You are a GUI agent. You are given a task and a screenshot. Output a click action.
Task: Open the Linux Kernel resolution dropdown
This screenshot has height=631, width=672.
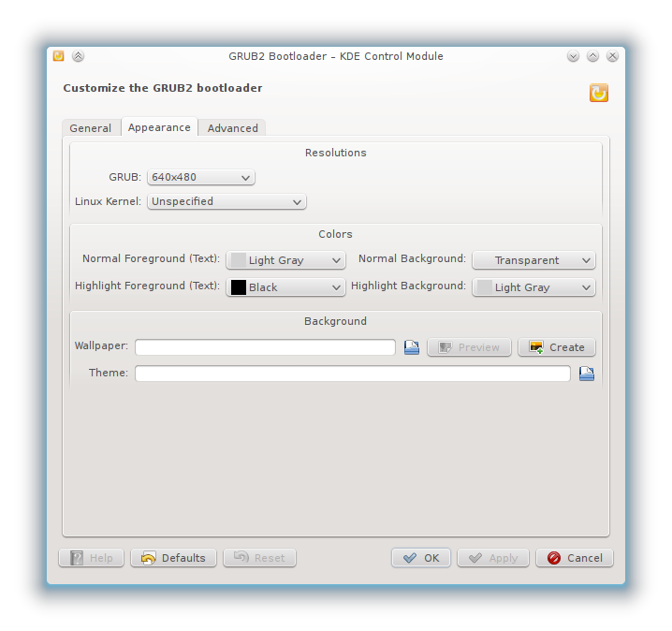(226, 201)
